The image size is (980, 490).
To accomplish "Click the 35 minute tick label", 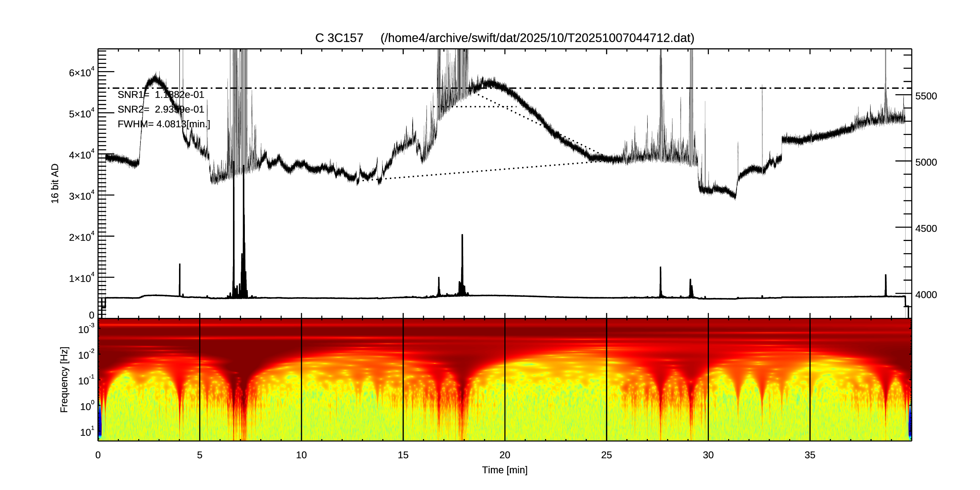I will pos(810,455).
